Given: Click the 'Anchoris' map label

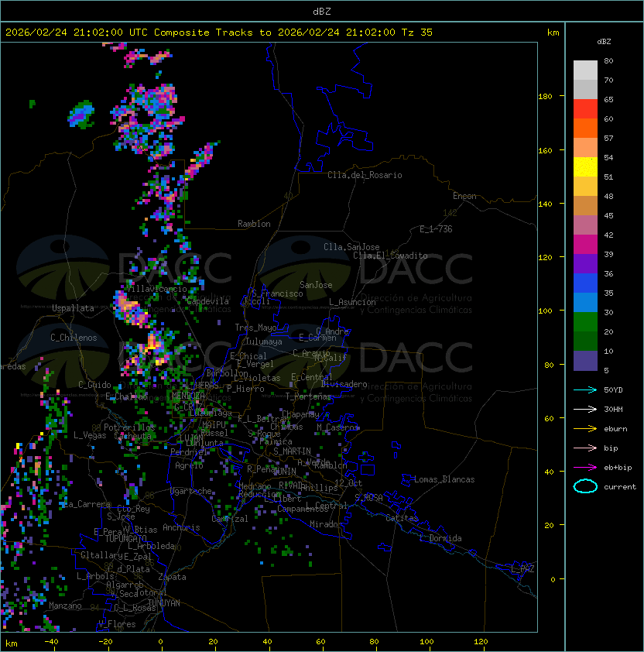Looking at the screenshot, I should (181, 527).
